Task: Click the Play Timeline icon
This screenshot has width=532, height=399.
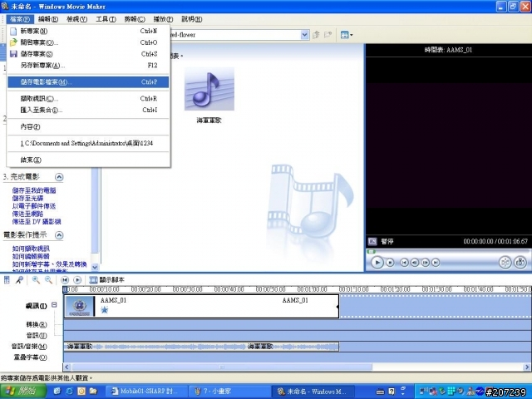Action: click(77, 280)
